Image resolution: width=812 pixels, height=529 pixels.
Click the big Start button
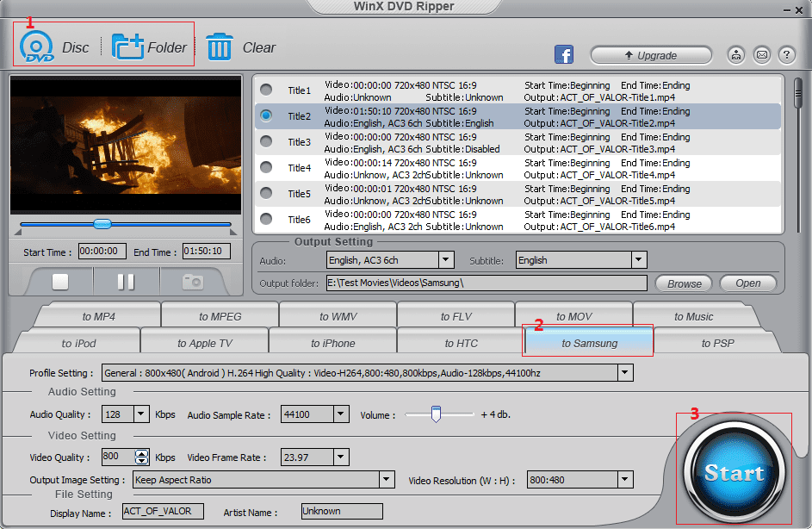pyautogui.click(x=734, y=472)
